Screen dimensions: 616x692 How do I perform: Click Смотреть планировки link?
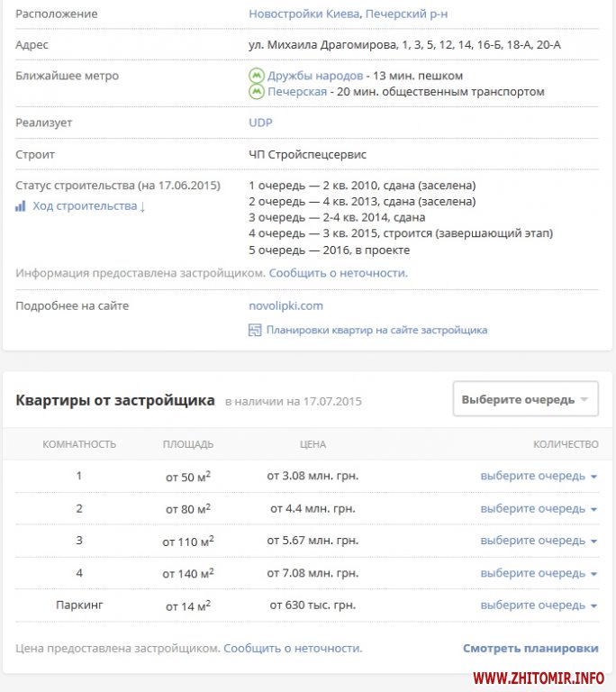click(x=530, y=648)
